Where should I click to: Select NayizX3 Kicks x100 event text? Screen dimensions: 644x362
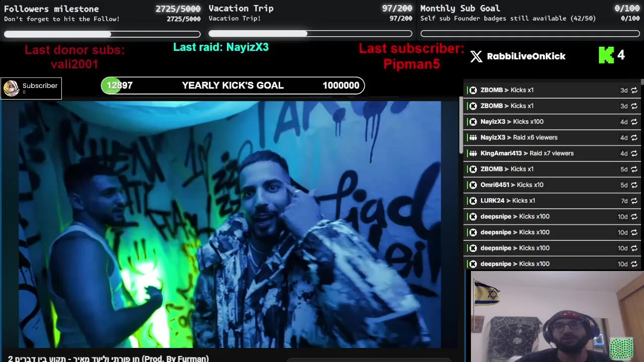click(x=512, y=122)
